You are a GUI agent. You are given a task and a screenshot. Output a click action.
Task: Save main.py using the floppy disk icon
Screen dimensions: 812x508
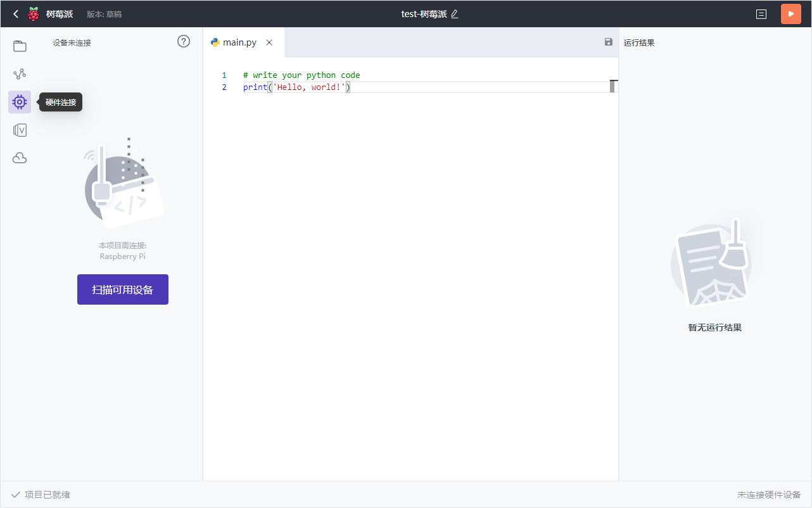(x=608, y=42)
